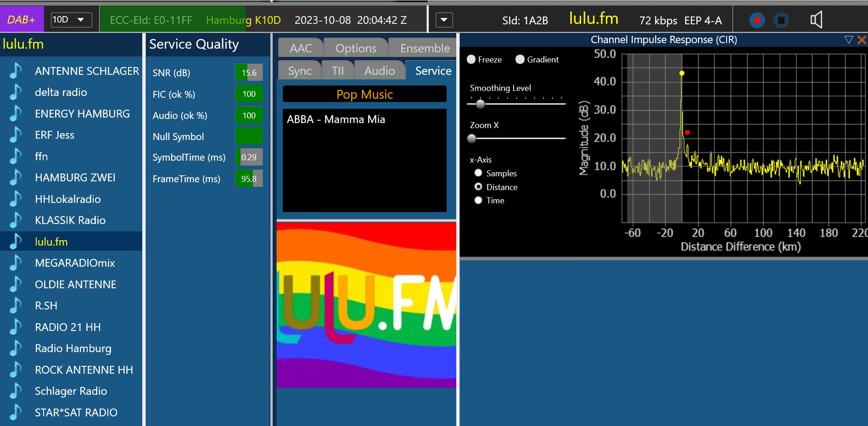
Task: Switch to the Options tab
Action: click(356, 48)
